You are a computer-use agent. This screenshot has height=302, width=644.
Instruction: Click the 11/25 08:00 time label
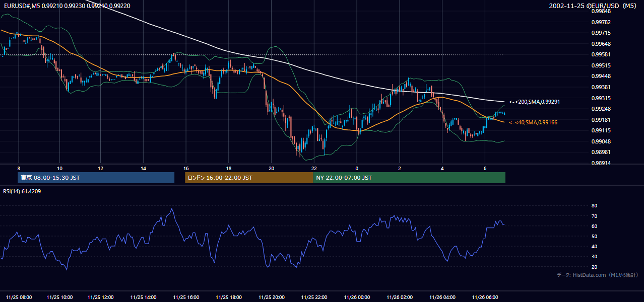point(18,297)
